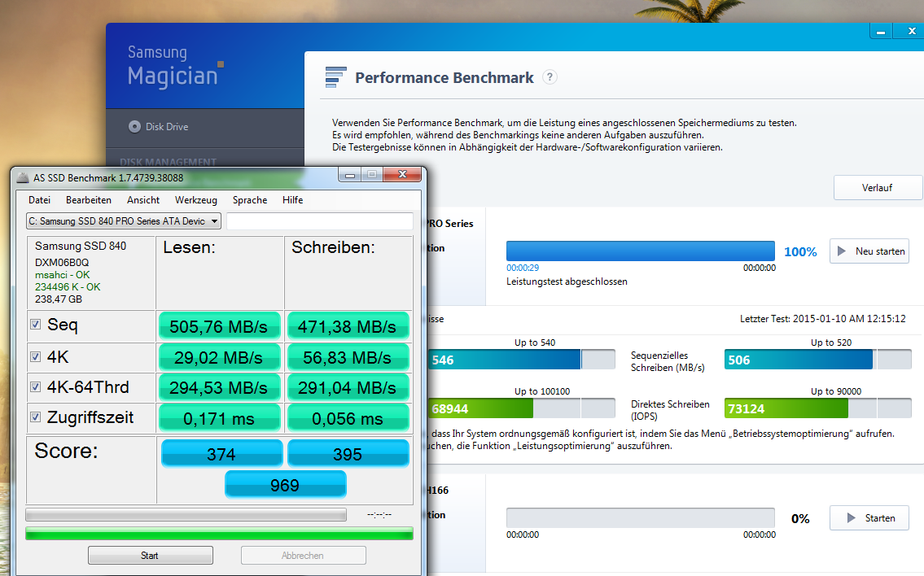The width and height of the screenshot is (924, 576).
Task: Close the Samsung Magician window
Action: point(911,31)
